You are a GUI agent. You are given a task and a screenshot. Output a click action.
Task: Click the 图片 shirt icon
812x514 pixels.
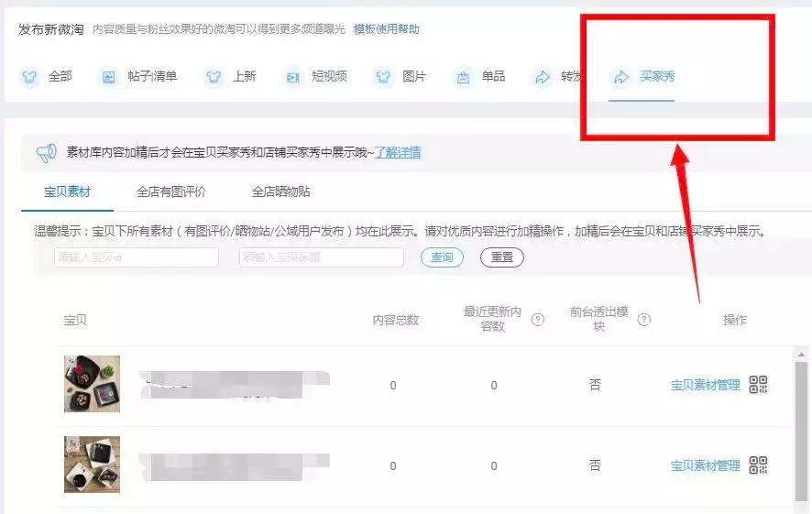point(383,77)
